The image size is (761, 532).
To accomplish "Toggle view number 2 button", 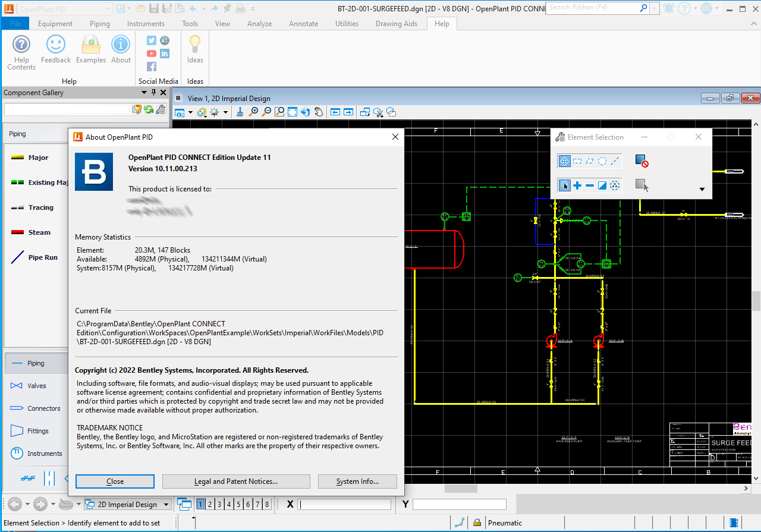I will (210, 505).
